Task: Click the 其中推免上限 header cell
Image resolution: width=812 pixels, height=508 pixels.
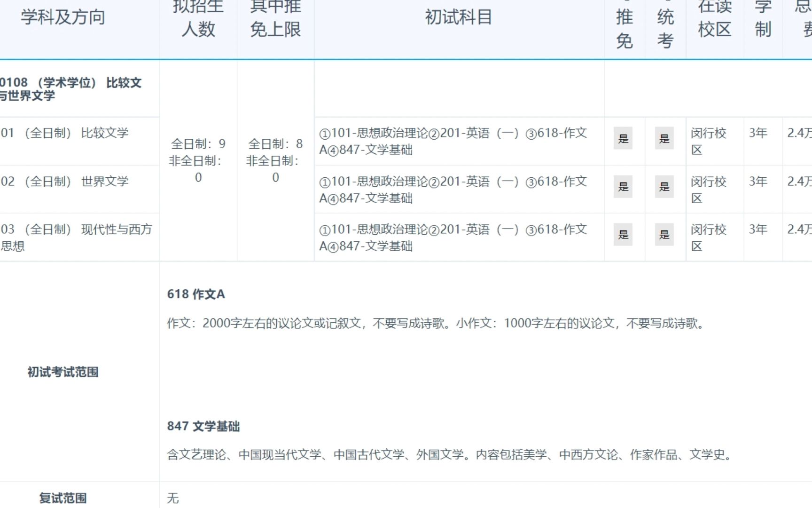Action: (275, 16)
